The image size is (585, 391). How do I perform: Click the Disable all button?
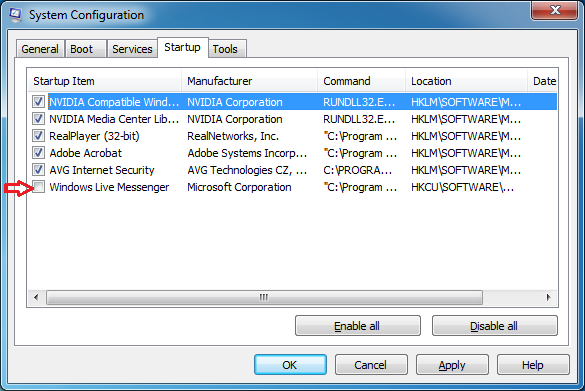494,326
